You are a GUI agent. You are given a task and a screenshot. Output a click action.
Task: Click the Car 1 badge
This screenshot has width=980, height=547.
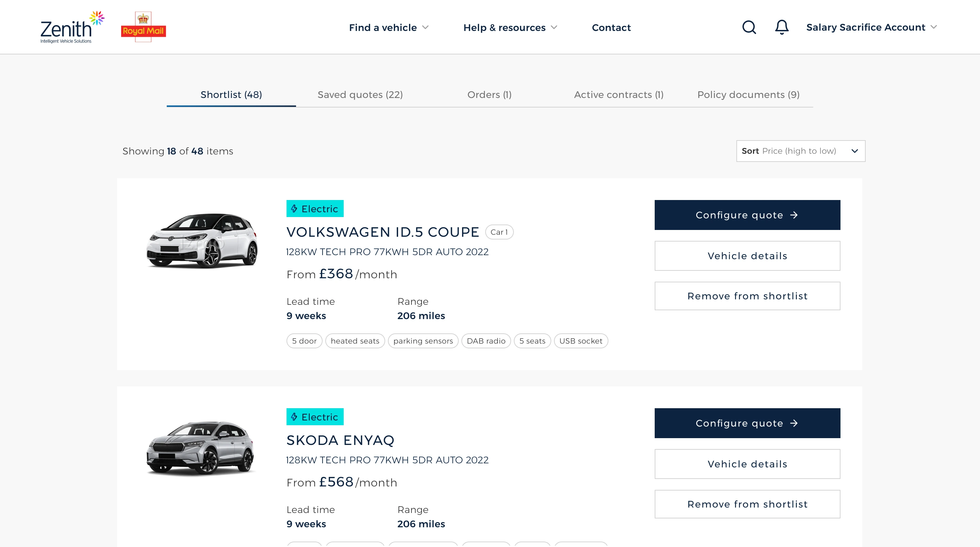pyautogui.click(x=499, y=232)
